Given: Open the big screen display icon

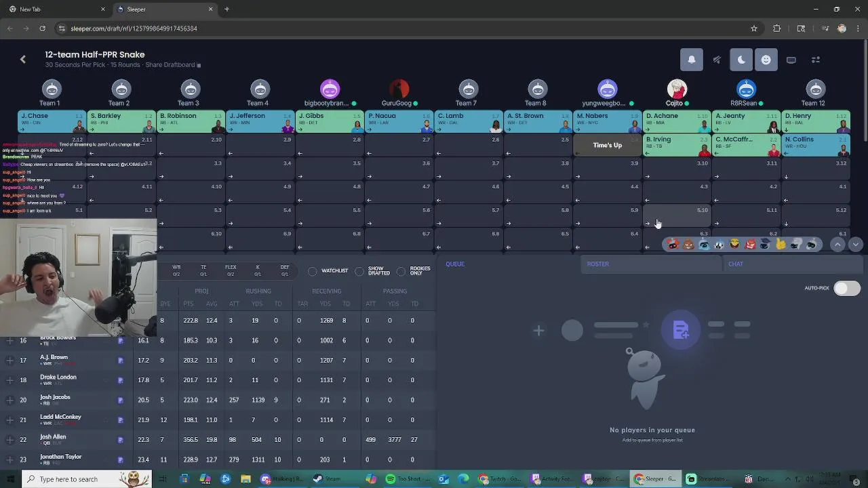Looking at the screenshot, I should [x=791, y=60].
